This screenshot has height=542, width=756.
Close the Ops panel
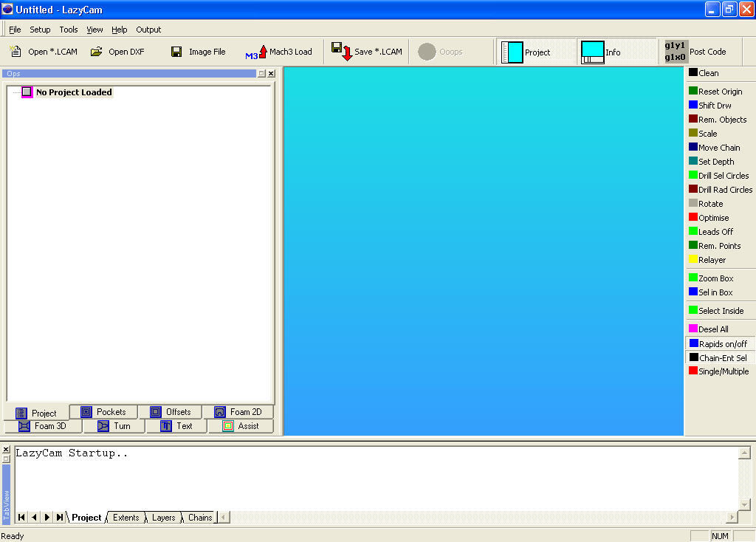(x=271, y=74)
